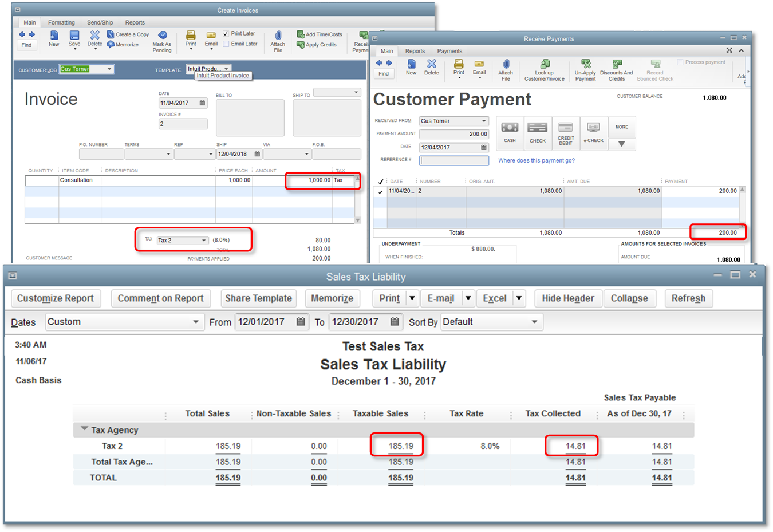The height and width of the screenshot is (532, 773).
Task: Open Reports tab in Create Invoices
Action: (135, 23)
